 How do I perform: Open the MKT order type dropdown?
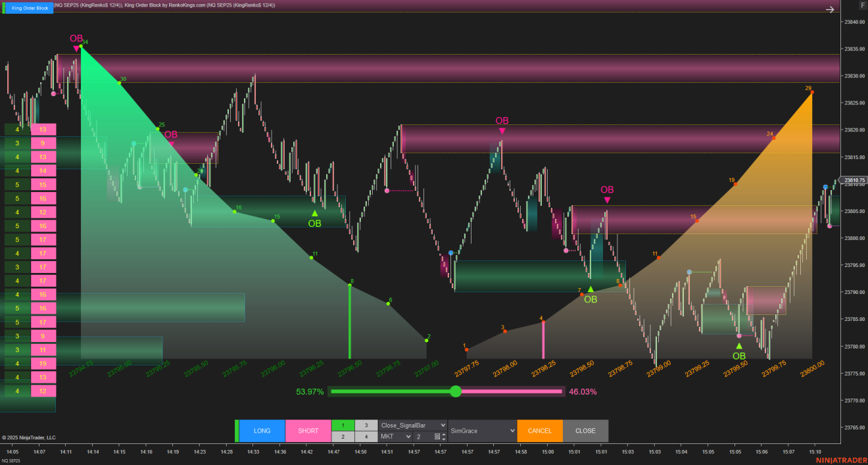click(x=396, y=437)
